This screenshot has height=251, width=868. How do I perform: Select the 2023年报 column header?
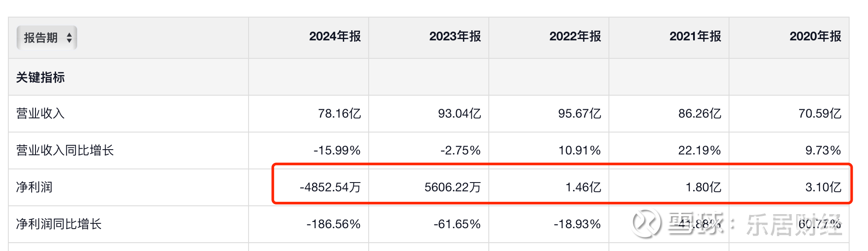[x=455, y=36]
